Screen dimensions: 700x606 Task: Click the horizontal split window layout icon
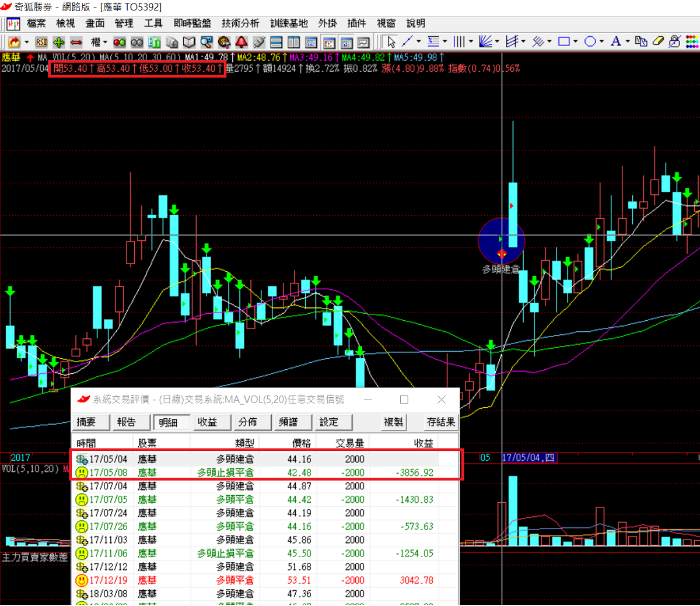[276, 42]
